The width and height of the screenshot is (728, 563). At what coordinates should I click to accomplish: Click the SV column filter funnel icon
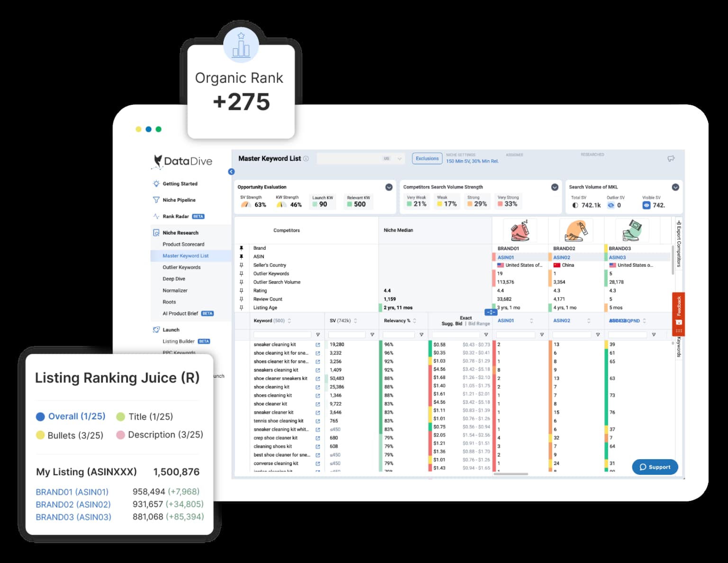tap(372, 335)
